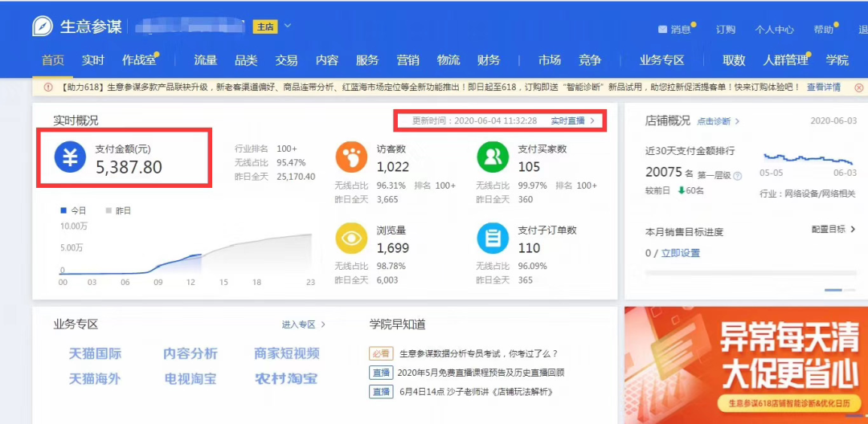Open 实时直播 via its chevron link
The width and height of the screenshot is (868, 424).
point(572,120)
